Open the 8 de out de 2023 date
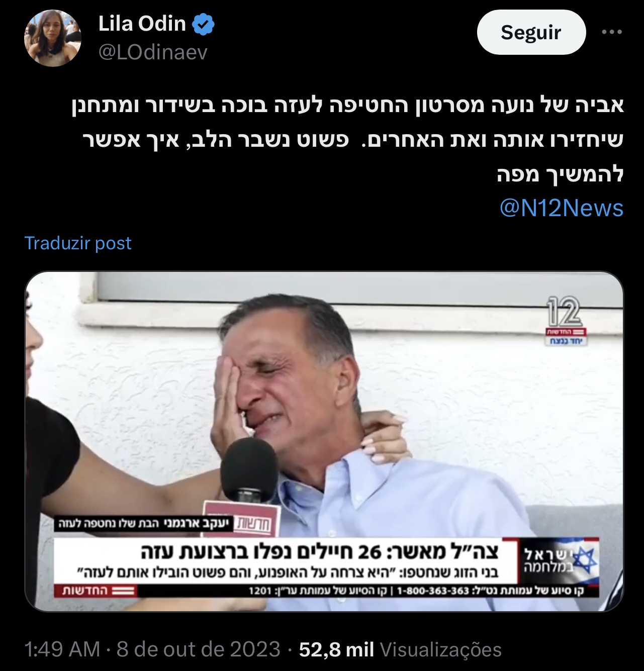644x671 pixels. (199, 649)
